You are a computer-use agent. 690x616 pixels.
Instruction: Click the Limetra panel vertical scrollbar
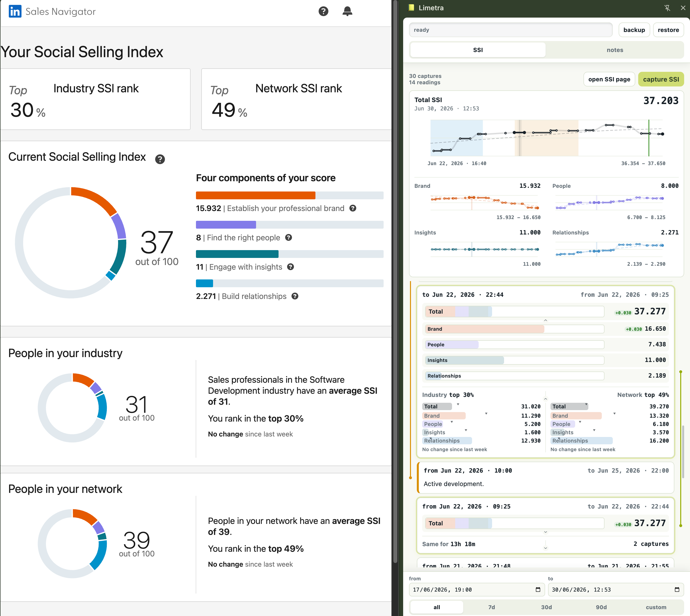[x=683, y=452]
